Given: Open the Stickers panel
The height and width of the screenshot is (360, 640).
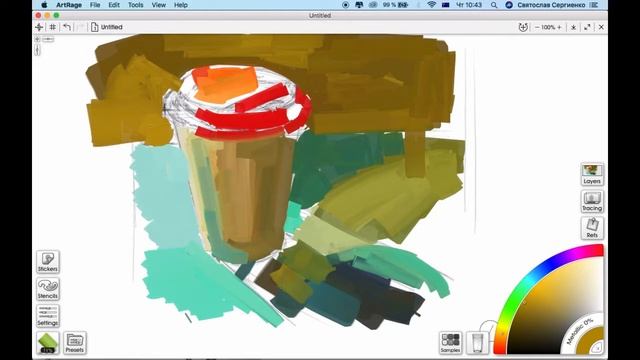Looking at the screenshot, I should [x=48, y=262].
